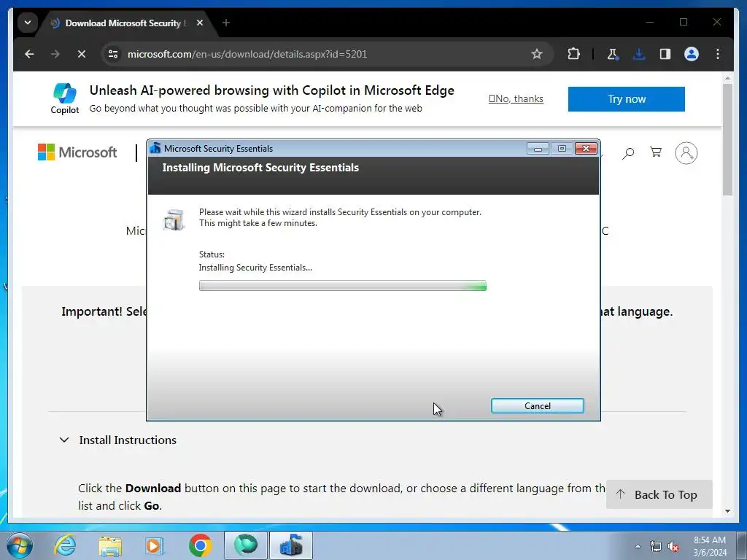This screenshot has height=560, width=747.
Task: Click Back To Top button
Action: [659, 494]
